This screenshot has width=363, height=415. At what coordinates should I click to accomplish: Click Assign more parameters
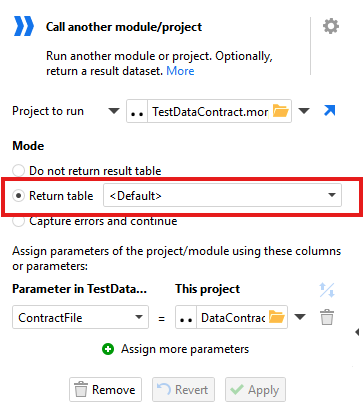pyautogui.click(x=185, y=349)
